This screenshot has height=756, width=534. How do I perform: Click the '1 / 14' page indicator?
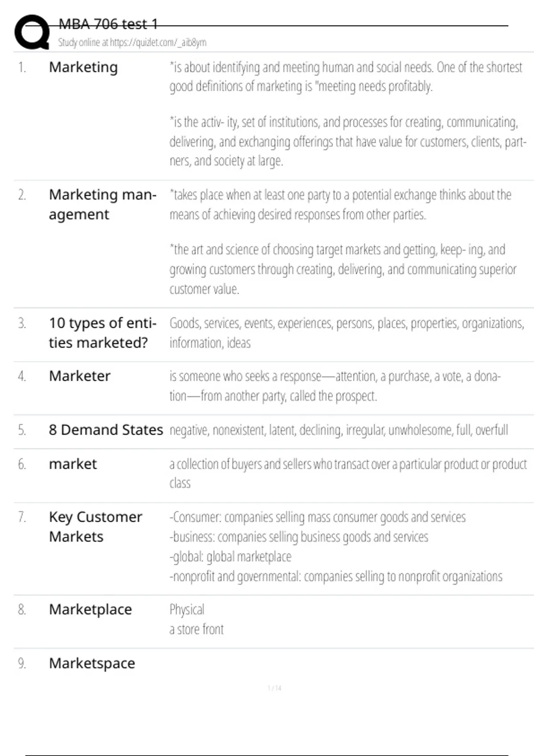click(274, 688)
